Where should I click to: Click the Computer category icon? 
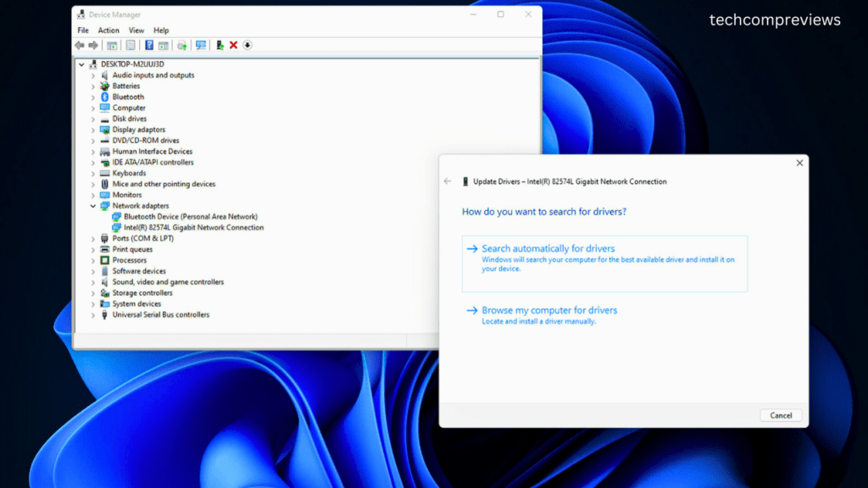pos(104,108)
